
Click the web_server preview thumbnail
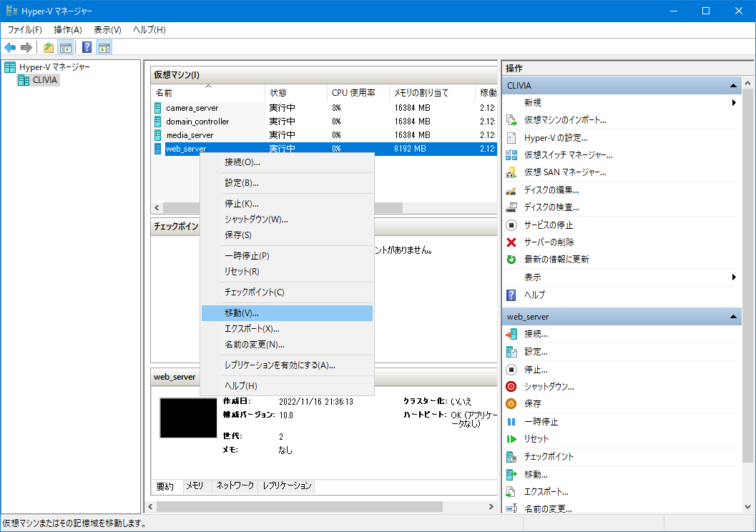[189, 418]
